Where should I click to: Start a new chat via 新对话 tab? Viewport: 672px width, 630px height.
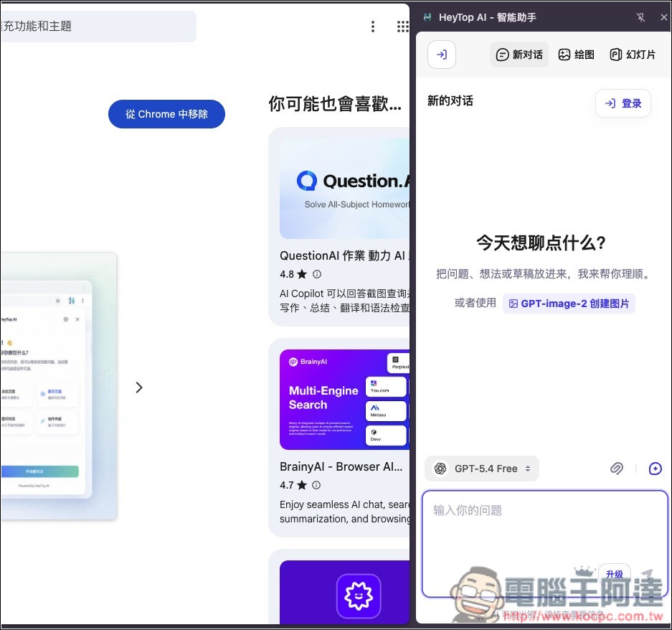pos(519,55)
